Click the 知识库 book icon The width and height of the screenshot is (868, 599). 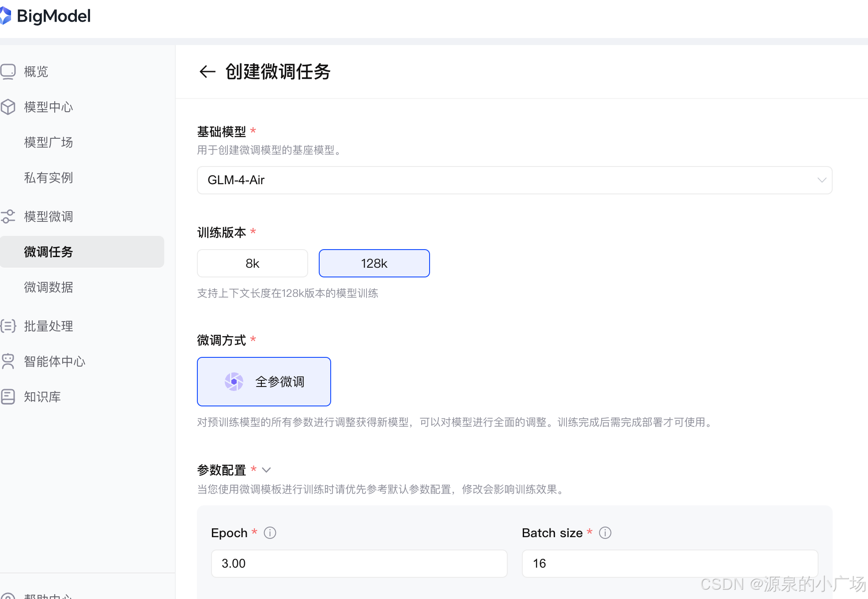(x=8, y=397)
